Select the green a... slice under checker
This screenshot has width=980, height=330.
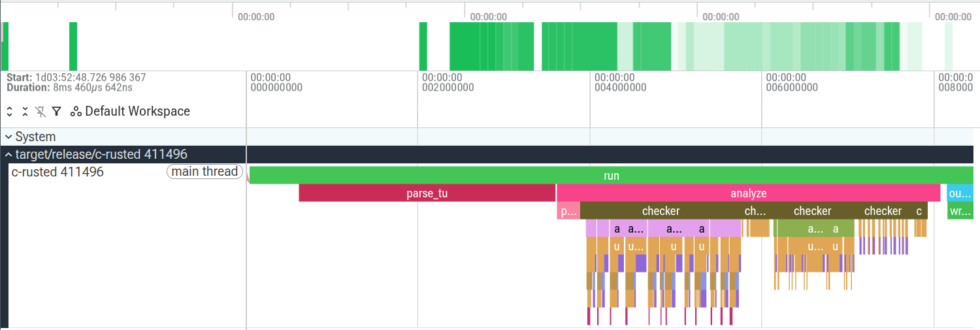pyautogui.click(x=815, y=229)
